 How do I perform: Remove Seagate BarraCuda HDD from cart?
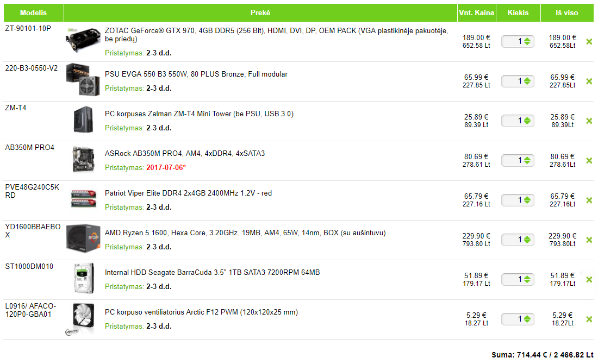click(589, 279)
